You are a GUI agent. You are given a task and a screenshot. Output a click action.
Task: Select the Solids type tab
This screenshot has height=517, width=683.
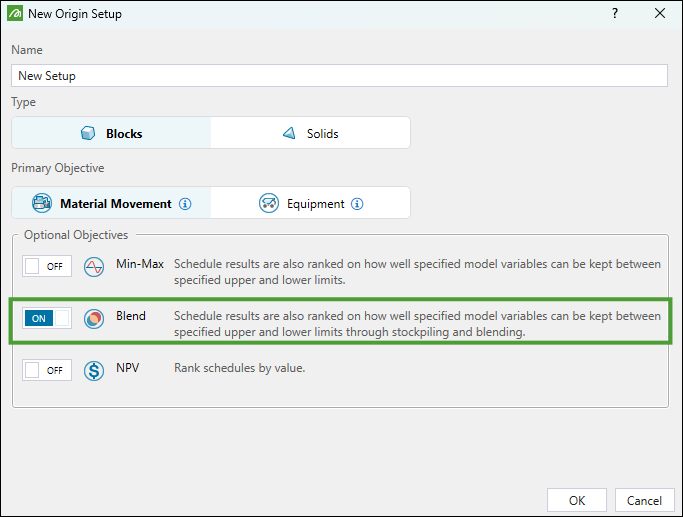[x=310, y=133]
